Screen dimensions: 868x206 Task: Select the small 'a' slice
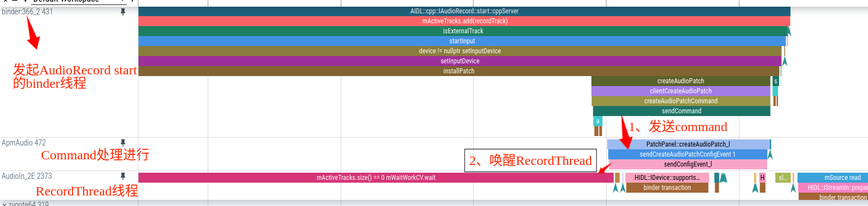tap(598, 121)
